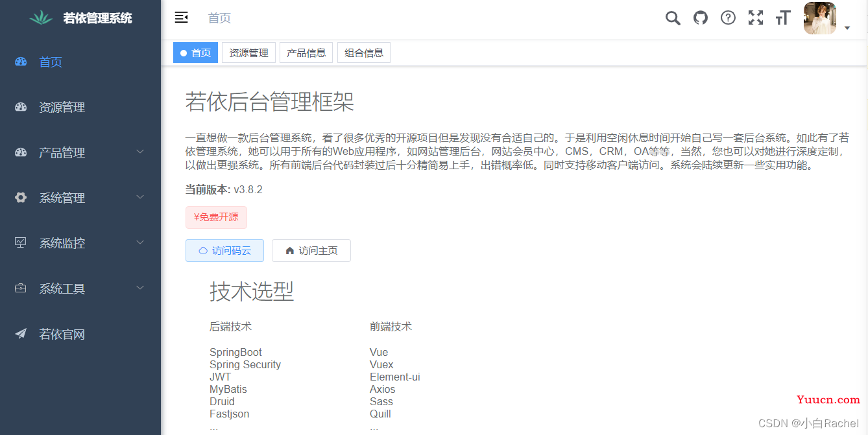Expand the 系统工具 submenu chevron
Image resolution: width=868 pixels, height=435 pixels.
141,288
